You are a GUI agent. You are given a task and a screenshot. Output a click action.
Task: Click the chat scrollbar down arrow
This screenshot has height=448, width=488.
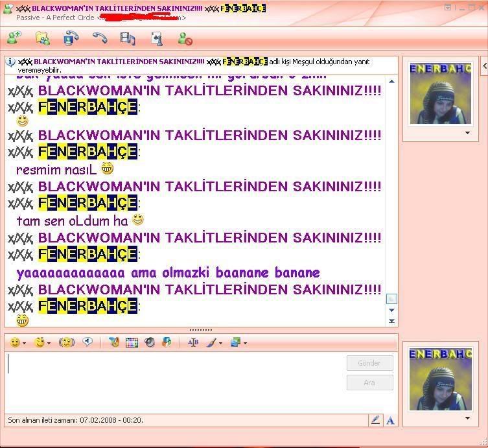coord(391,310)
